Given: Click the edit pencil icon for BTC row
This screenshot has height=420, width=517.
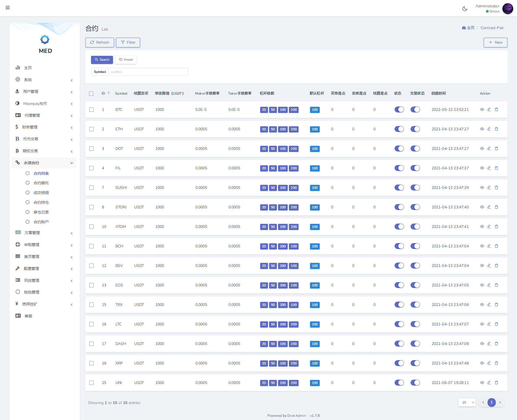Looking at the screenshot, I should (489, 109).
